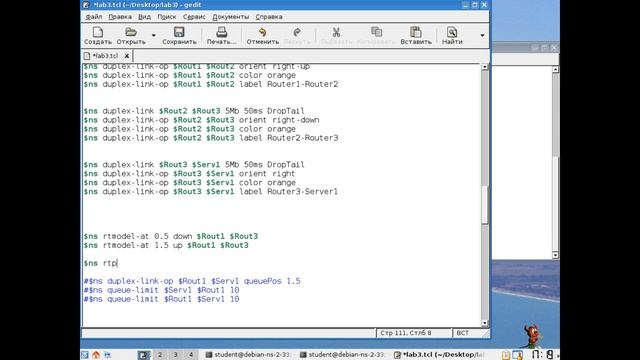Expand the toolbar overflow arrow
This screenshot has height=360, width=640.
point(482,36)
